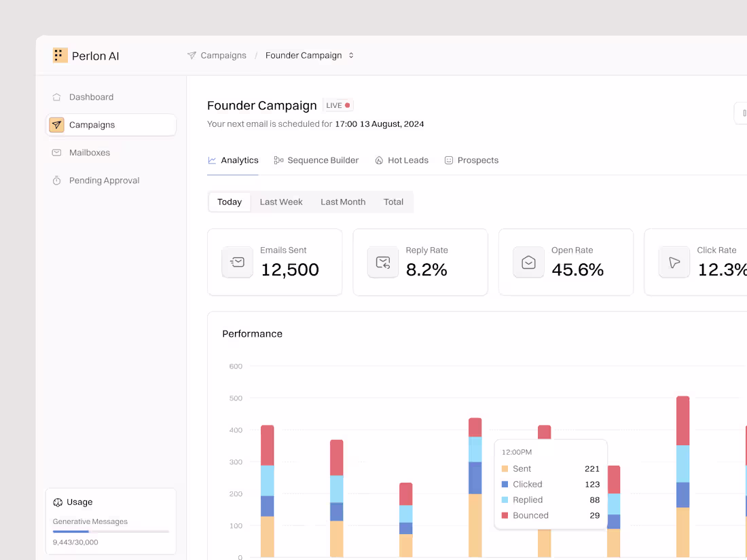Click the cursor icon on Click Rate card
This screenshot has width=747, height=560.
point(674,262)
